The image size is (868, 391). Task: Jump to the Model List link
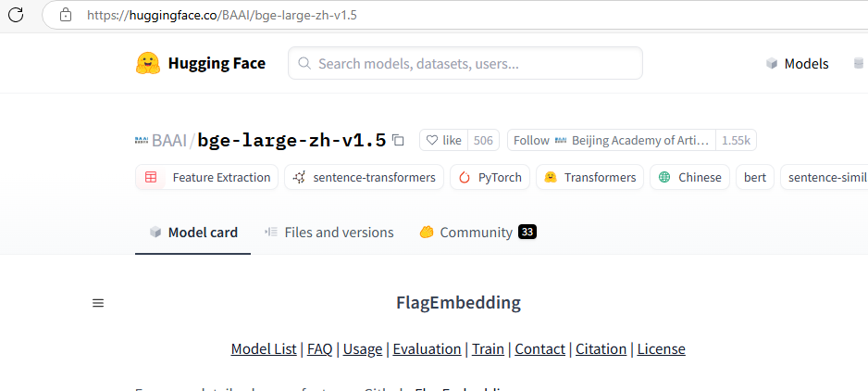click(264, 349)
